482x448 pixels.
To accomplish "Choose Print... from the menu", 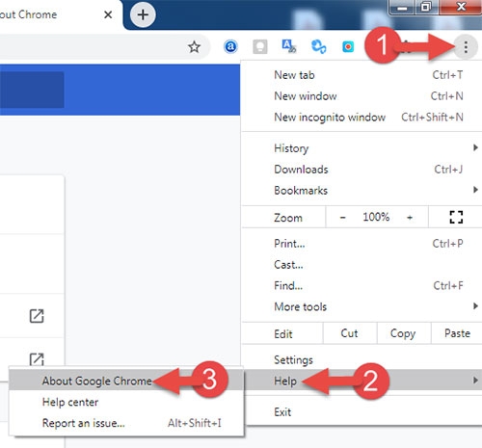I will pyautogui.click(x=361, y=244).
